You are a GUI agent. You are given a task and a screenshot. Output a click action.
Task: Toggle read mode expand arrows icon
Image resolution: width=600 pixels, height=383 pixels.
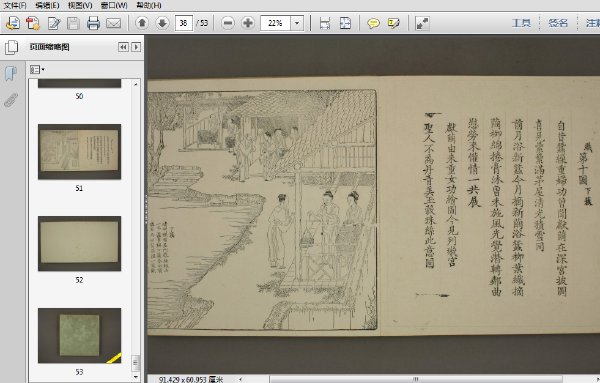pyautogui.click(x=422, y=23)
